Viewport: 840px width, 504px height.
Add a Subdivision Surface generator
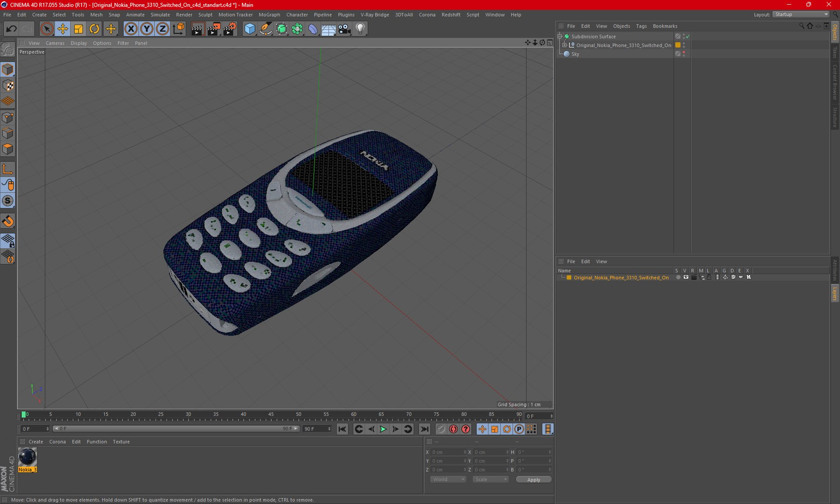coord(281,29)
